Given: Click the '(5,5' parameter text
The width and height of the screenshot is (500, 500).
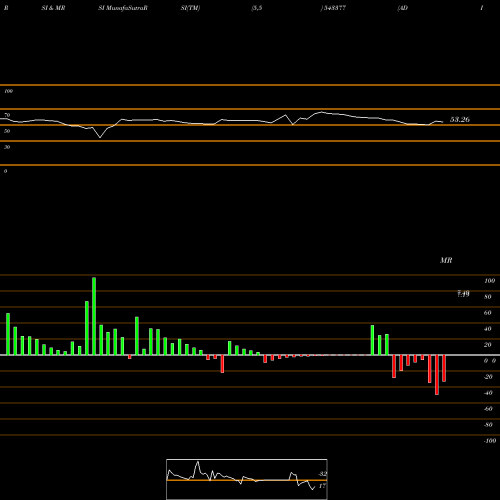Looking at the screenshot, I should pyautogui.click(x=257, y=8).
